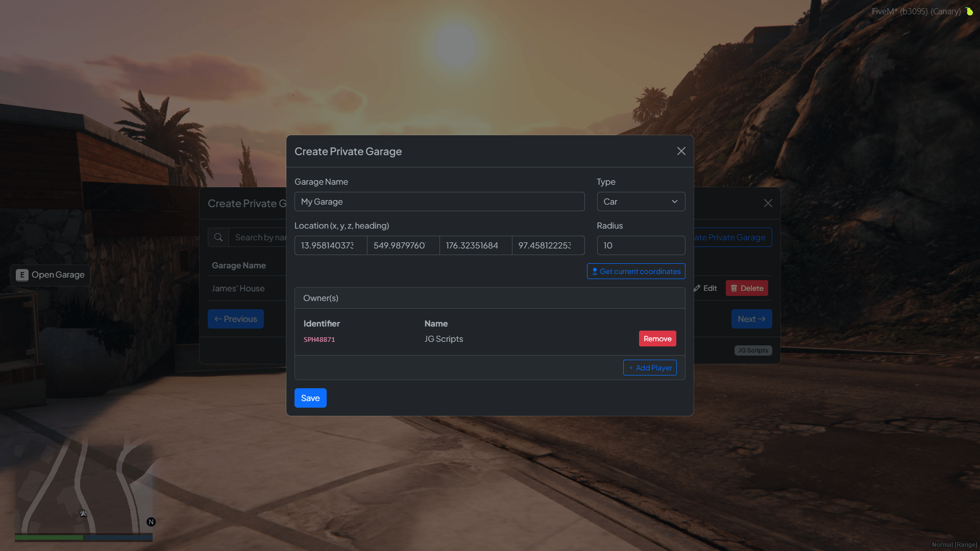This screenshot has width=980, height=551.
Task: Select the JG Scripts label in the background window
Action: coord(753,350)
